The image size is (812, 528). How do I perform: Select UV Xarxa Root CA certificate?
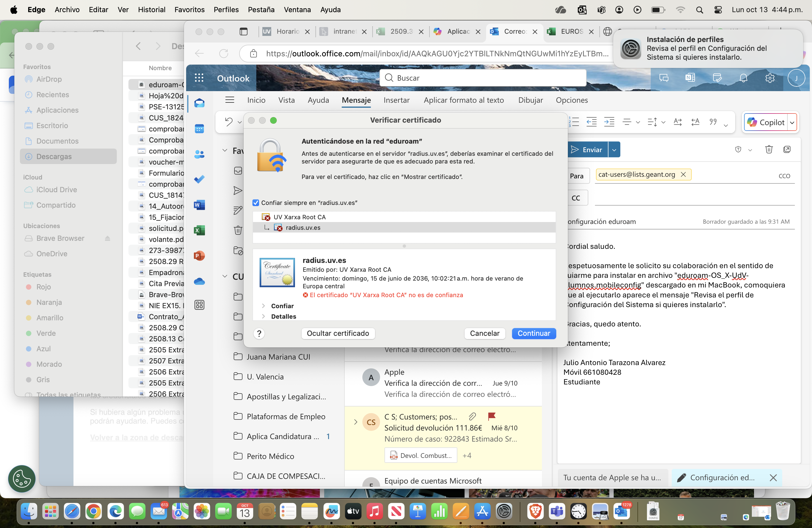tap(299, 217)
